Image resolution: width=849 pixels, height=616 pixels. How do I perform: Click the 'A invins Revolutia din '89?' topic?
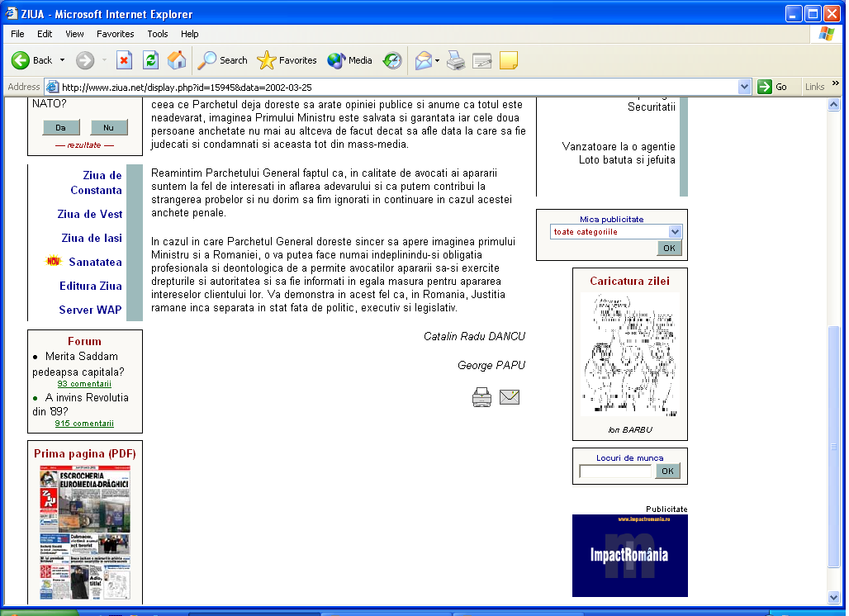click(x=80, y=405)
